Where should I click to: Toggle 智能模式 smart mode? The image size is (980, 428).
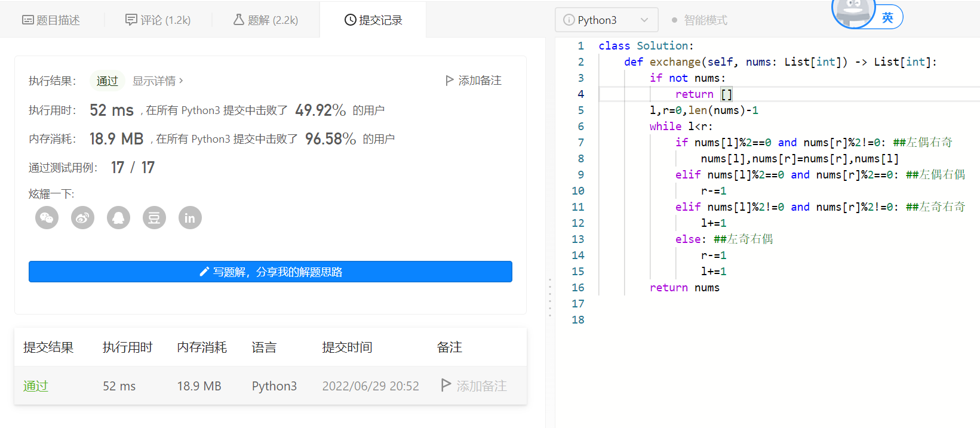(x=699, y=20)
